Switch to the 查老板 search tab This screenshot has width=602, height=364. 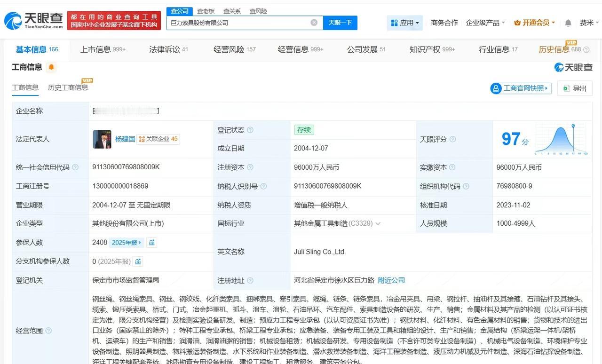pyautogui.click(x=206, y=11)
